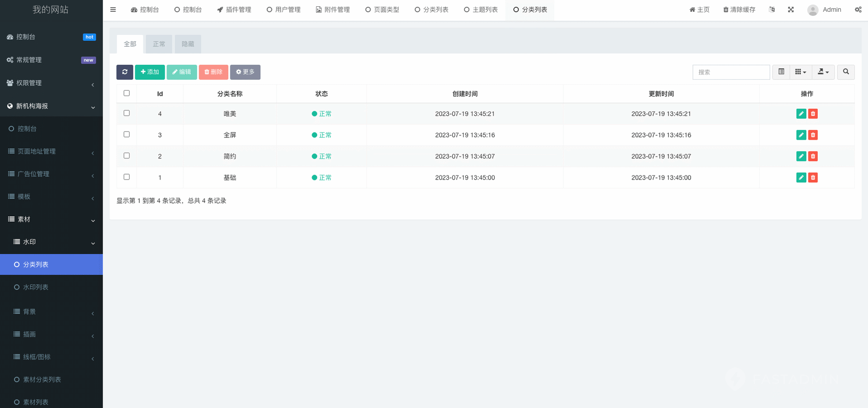Expand the 权限管理 sidebar menu

[x=51, y=83]
